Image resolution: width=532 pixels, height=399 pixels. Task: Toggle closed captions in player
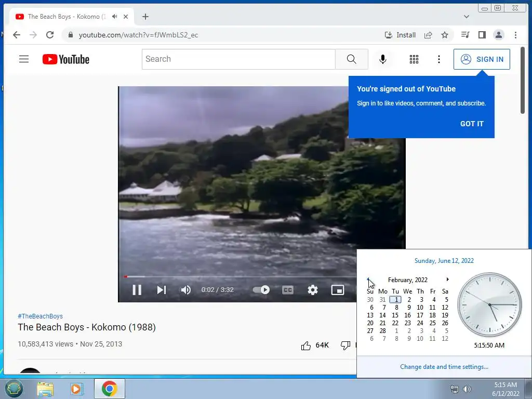tap(288, 290)
